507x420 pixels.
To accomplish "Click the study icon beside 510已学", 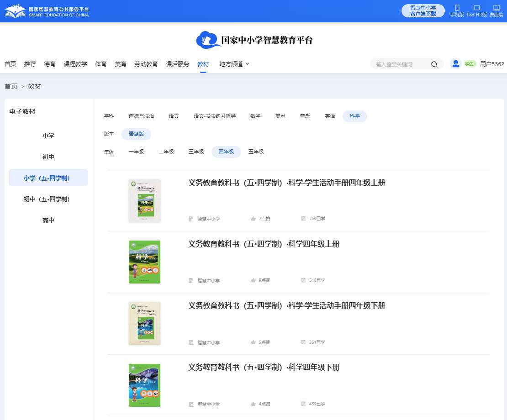I will coord(303,280).
